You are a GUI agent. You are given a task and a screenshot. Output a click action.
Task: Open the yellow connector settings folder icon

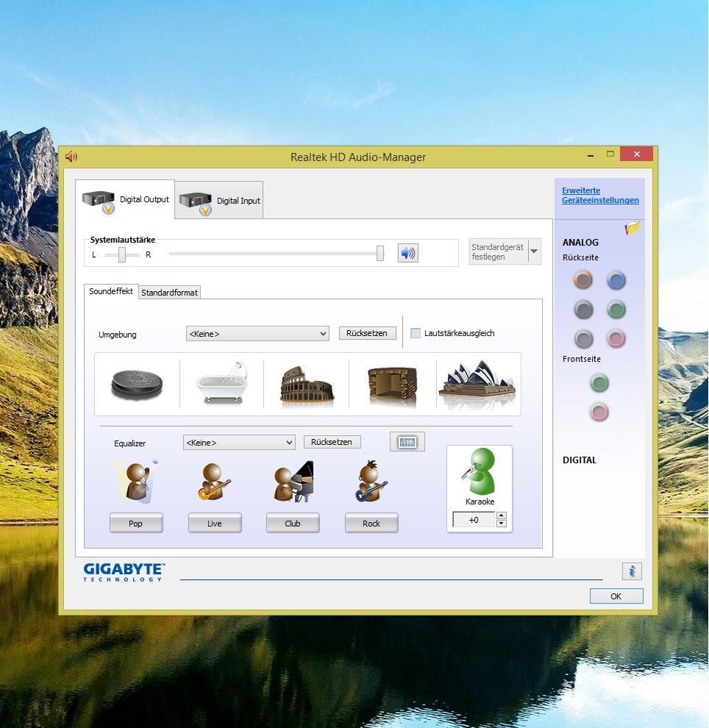pyautogui.click(x=633, y=227)
